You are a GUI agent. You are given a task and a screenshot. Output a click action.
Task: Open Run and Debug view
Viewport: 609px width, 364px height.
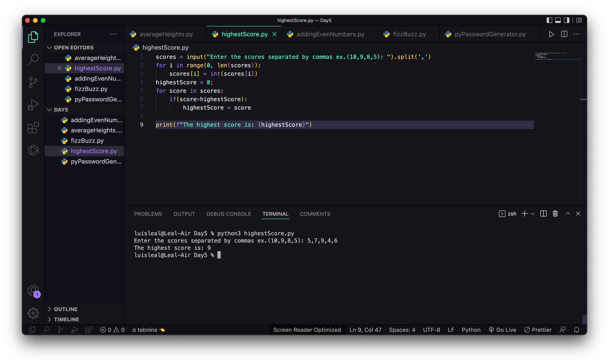pyautogui.click(x=33, y=105)
